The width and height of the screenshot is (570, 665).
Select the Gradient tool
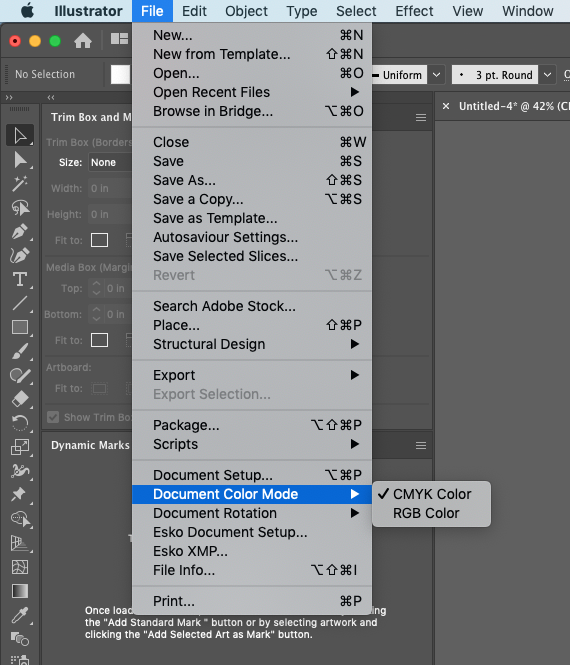pos(20,590)
